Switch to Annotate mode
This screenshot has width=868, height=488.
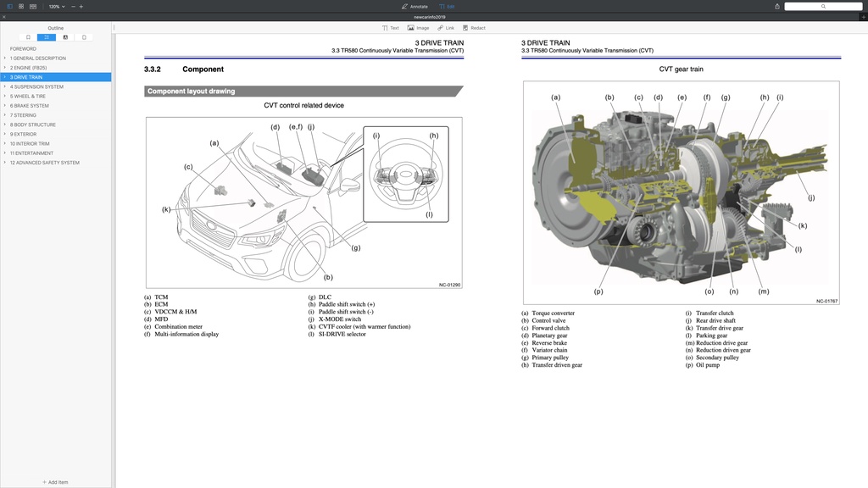[x=415, y=6]
